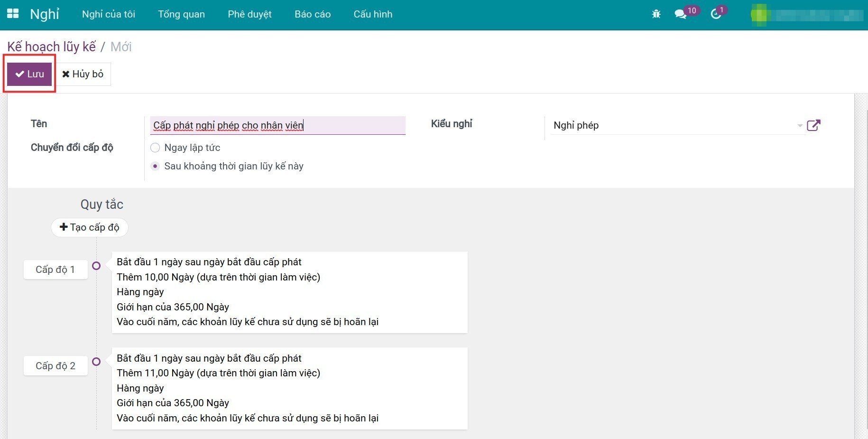Open the Phê duyệt menu
Screen dimensions: 868x439
(249, 14)
